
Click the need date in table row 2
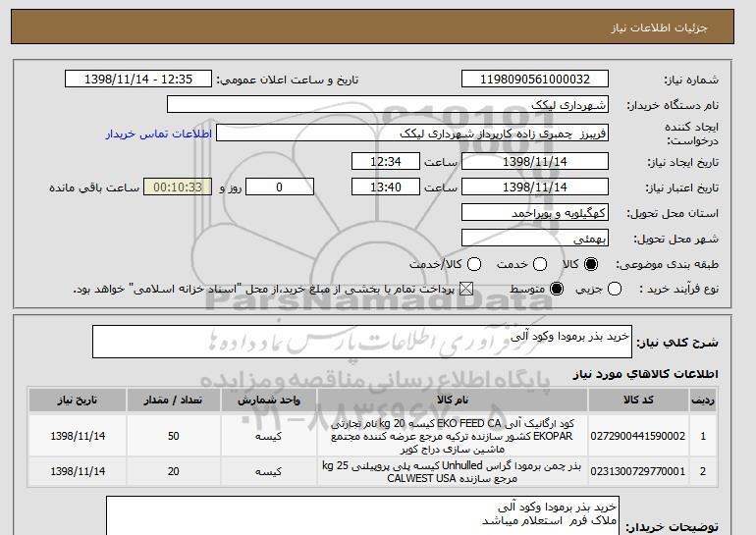[78, 471]
